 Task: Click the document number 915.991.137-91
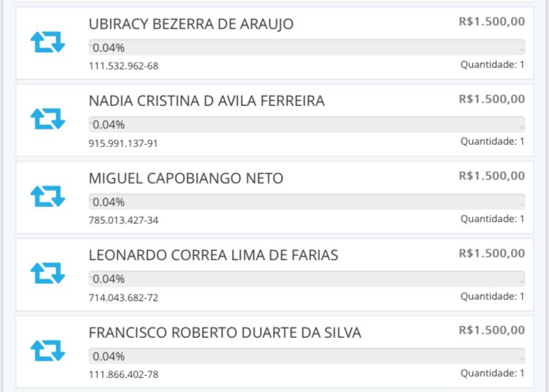coord(123,143)
